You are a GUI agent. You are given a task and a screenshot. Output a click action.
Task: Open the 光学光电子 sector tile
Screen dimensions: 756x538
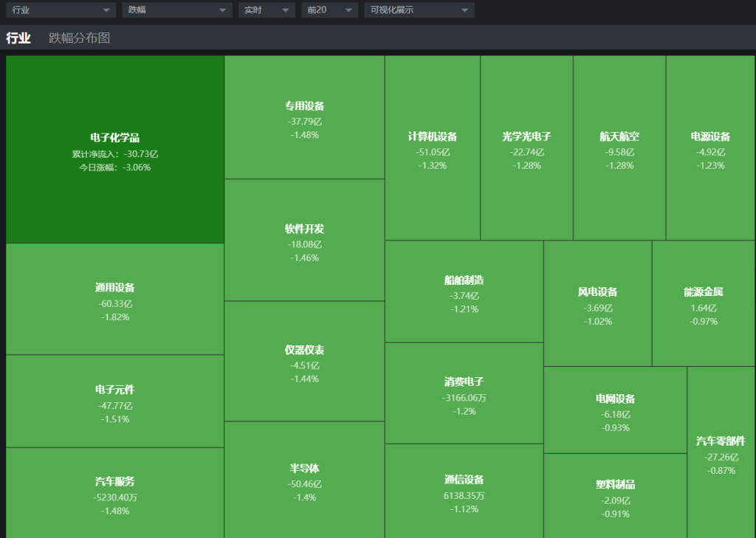(x=526, y=148)
